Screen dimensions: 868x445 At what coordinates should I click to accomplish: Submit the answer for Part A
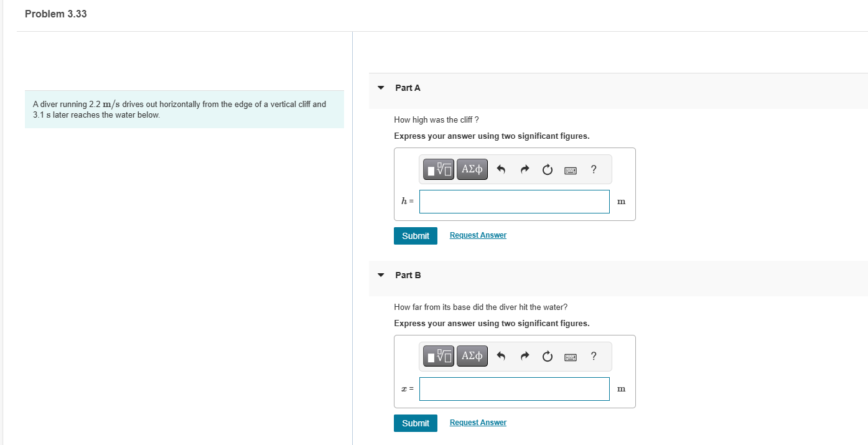pos(415,236)
